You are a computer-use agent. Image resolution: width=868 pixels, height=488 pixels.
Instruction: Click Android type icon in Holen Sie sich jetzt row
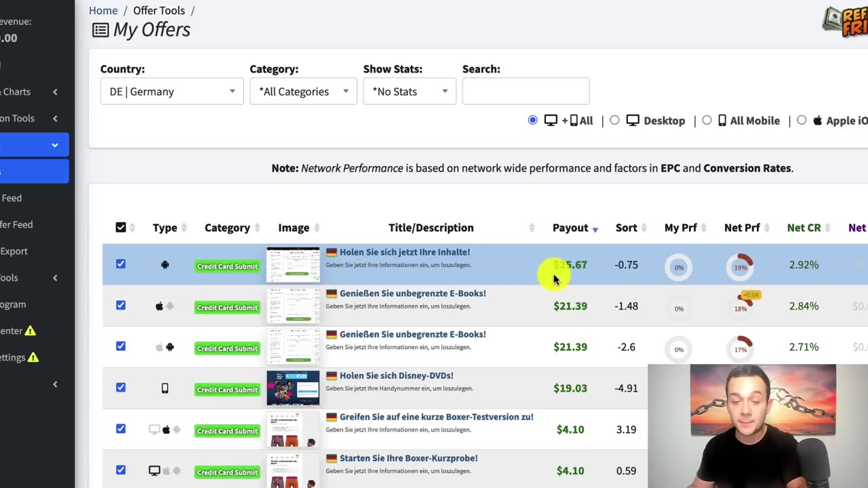tap(165, 265)
